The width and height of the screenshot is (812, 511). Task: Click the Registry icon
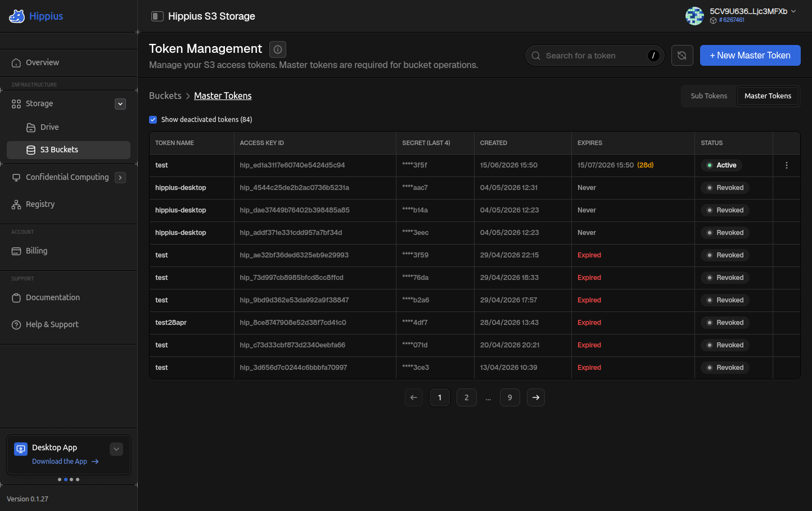pyautogui.click(x=16, y=204)
